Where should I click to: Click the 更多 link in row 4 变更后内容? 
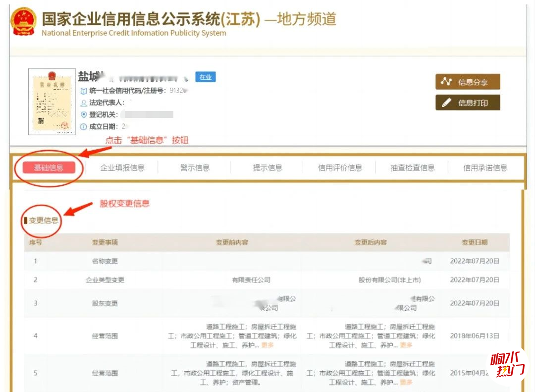pos(406,345)
